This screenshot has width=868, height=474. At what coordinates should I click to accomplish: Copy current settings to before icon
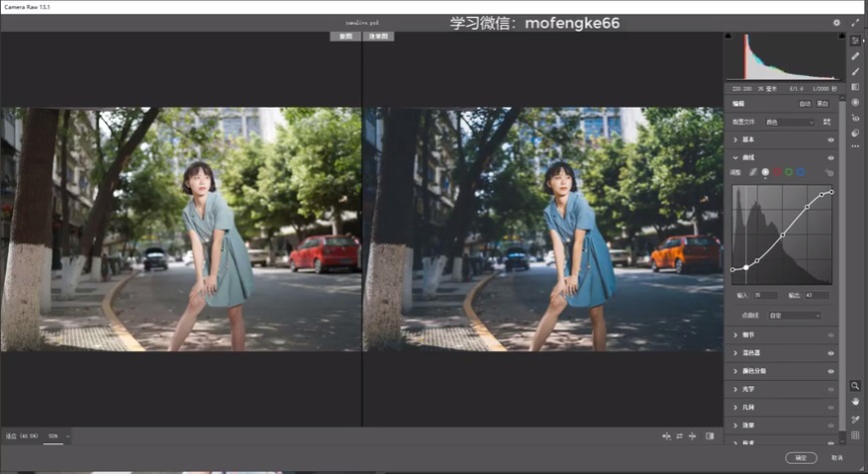(x=692, y=436)
